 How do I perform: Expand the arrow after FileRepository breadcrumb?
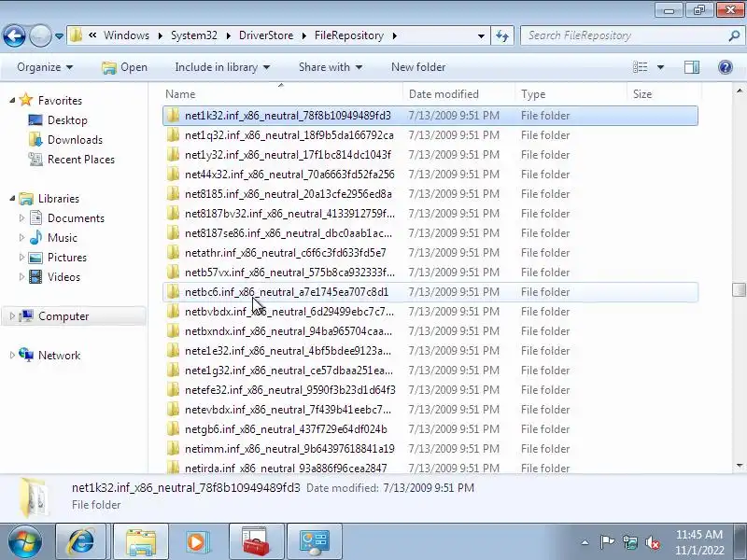coord(394,35)
